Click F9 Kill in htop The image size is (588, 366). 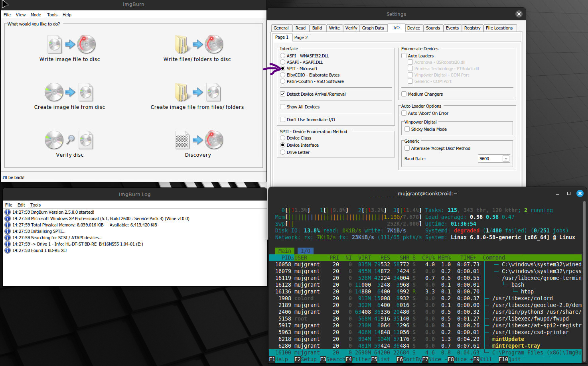coord(483,359)
